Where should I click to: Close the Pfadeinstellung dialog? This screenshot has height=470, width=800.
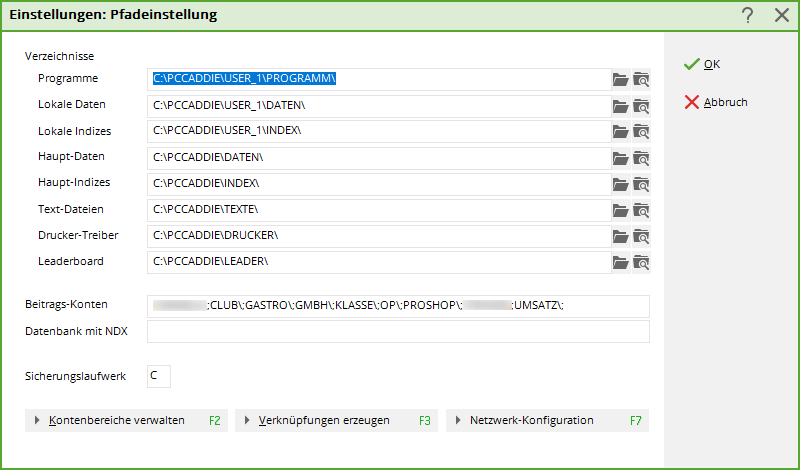[x=782, y=15]
